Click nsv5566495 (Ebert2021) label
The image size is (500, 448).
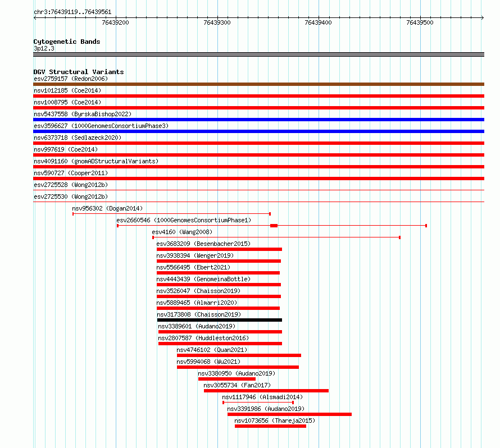pyautogui.click(x=193, y=267)
